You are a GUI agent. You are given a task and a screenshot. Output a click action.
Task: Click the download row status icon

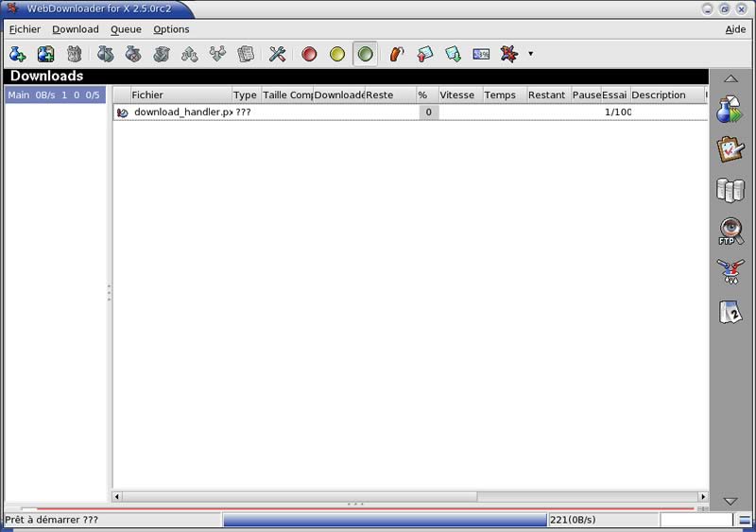pyautogui.click(x=123, y=112)
